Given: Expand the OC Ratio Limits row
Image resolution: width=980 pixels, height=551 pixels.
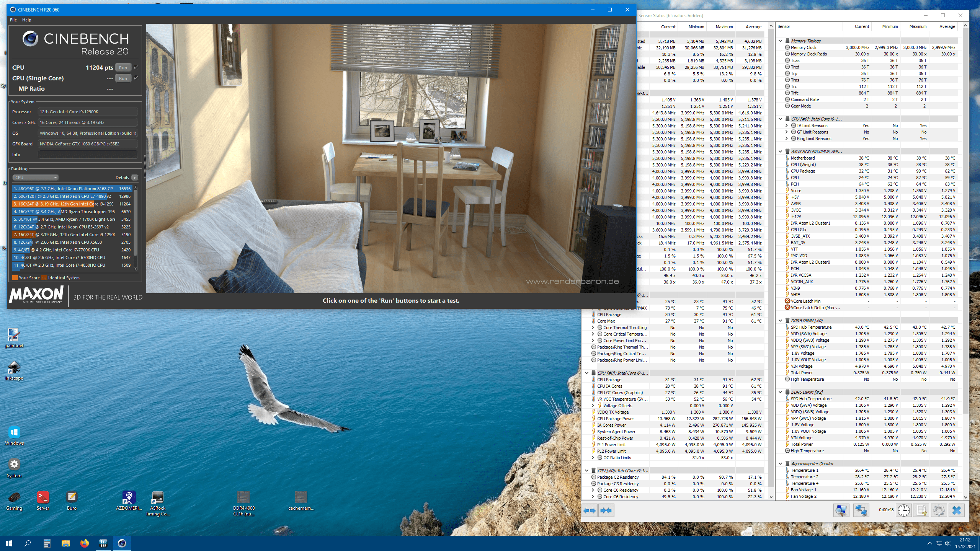Looking at the screenshot, I should [x=593, y=458].
